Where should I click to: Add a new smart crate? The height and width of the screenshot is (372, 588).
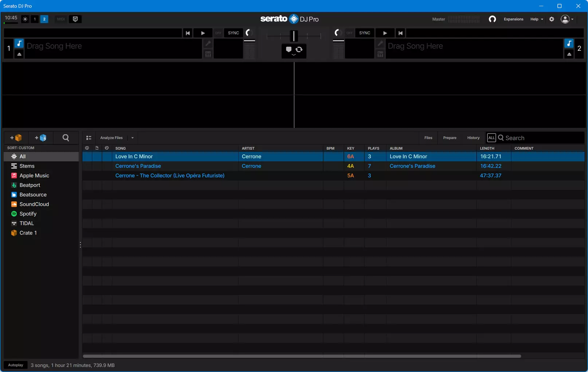pyautogui.click(x=40, y=138)
